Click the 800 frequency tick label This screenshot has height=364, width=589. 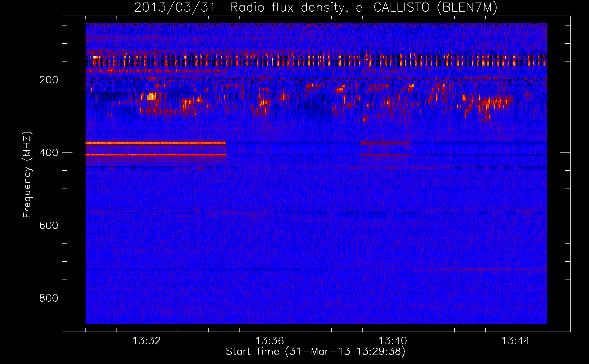48,298
